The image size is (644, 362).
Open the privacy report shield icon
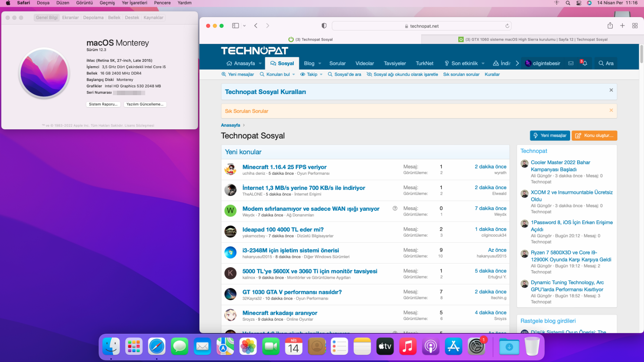point(324,26)
